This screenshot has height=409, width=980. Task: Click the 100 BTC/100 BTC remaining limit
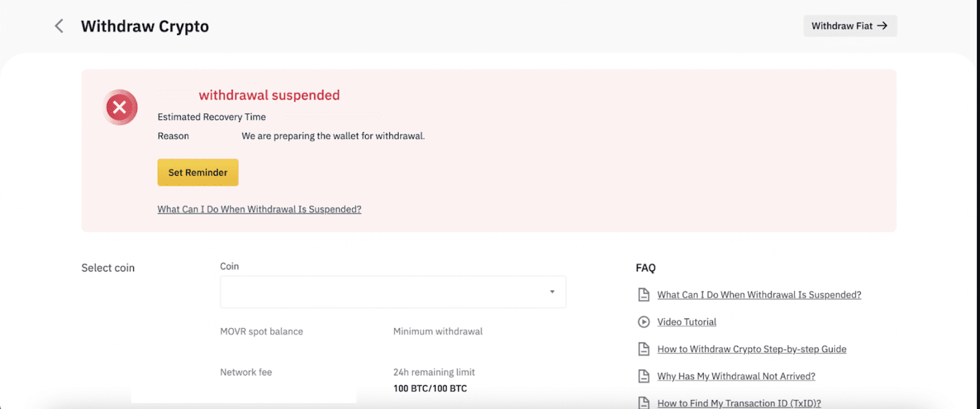pyautogui.click(x=430, y=388)
